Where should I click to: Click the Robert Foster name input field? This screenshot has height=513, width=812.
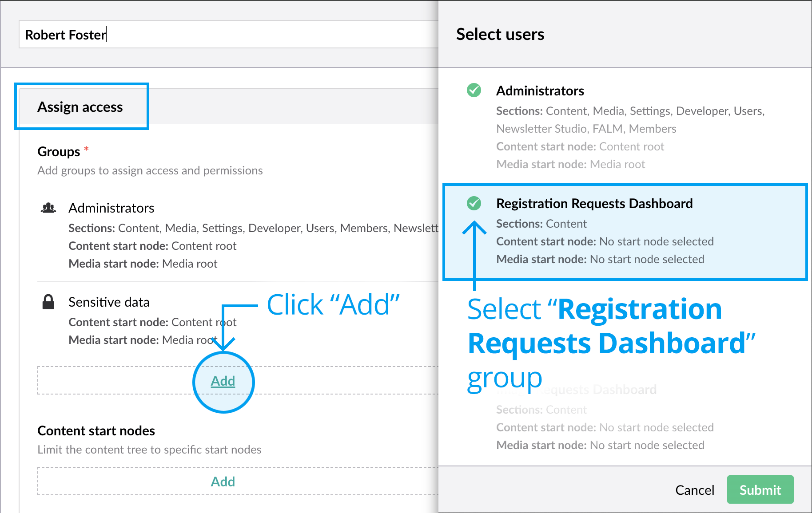coord(229,34)
